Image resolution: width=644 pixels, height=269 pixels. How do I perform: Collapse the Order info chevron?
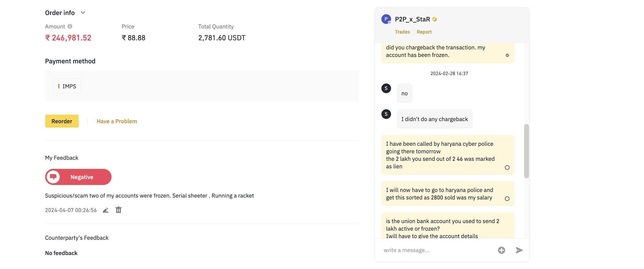[x=83, y=13]
